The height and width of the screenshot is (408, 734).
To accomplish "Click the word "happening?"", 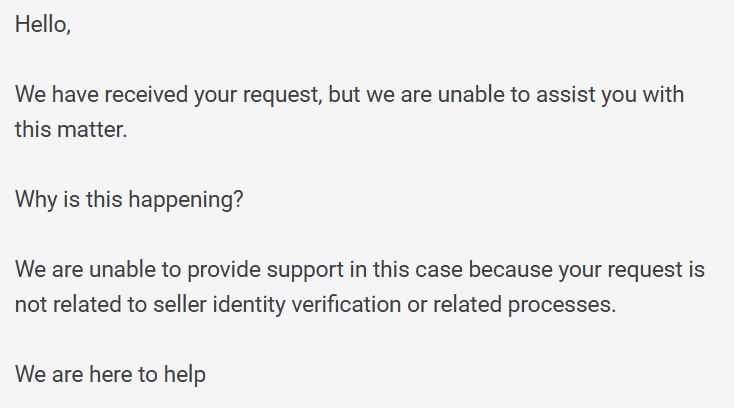I will 186,201.
